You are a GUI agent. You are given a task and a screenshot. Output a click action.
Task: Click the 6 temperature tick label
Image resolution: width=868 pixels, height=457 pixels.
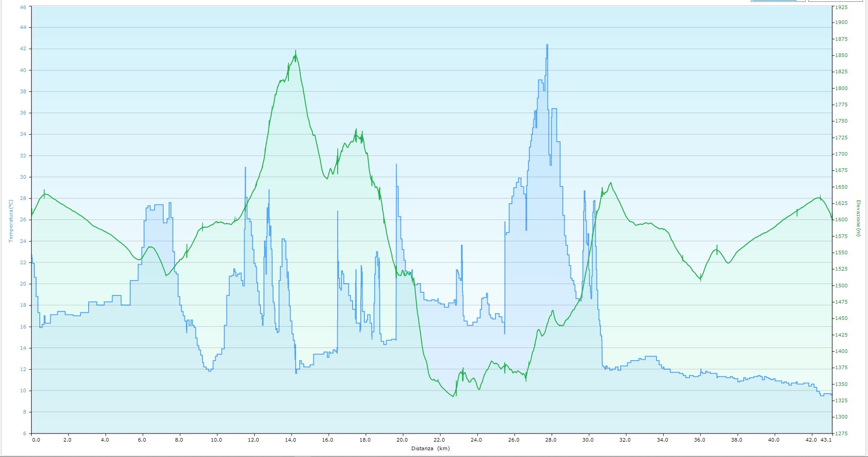[x=24, y=433]
